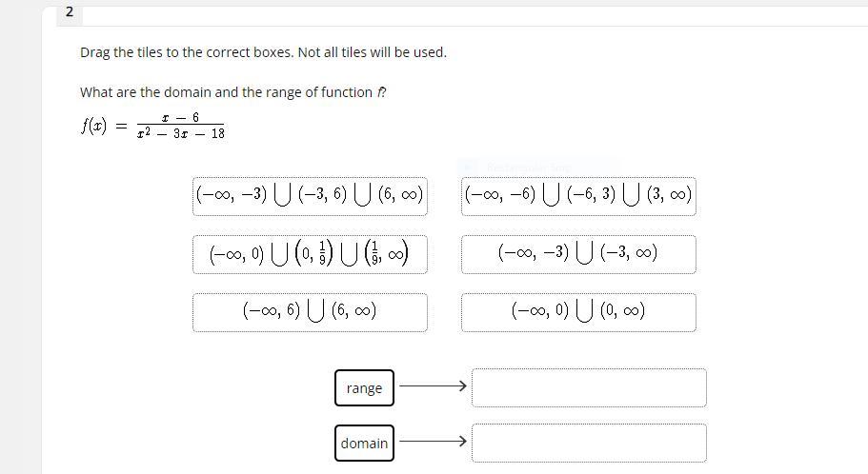
Task: Click tile (−∞, 6) ∪ (6, ∞)
Action: pos(310,312)
